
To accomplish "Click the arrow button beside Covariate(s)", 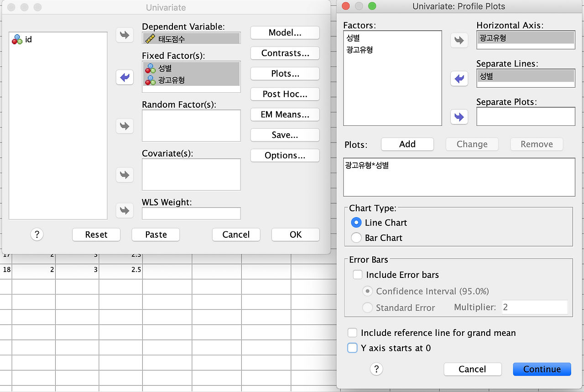I will tap(125, 174).
